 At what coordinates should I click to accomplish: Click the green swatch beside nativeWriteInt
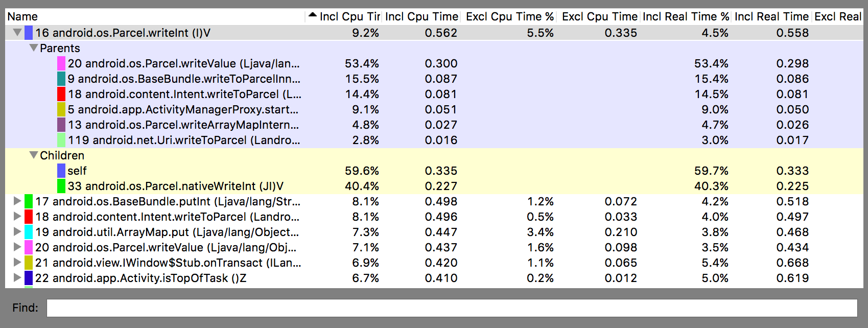pos(61,186)
